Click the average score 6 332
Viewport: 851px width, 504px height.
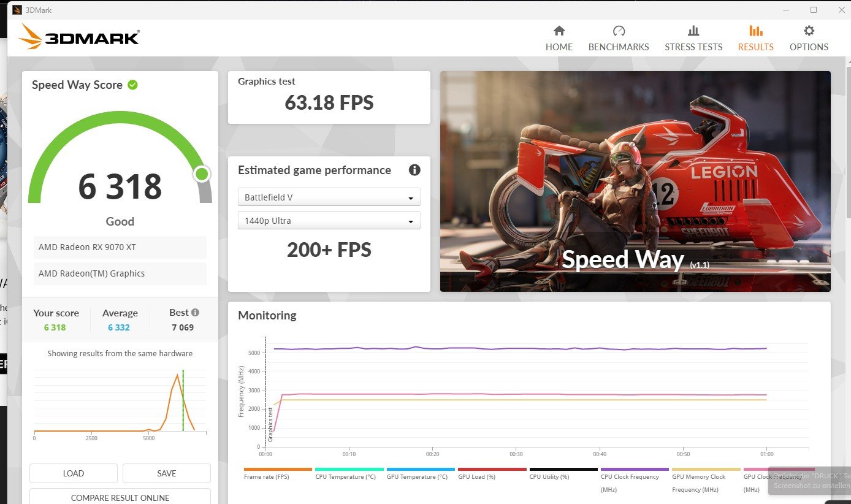tap(119, 327)
